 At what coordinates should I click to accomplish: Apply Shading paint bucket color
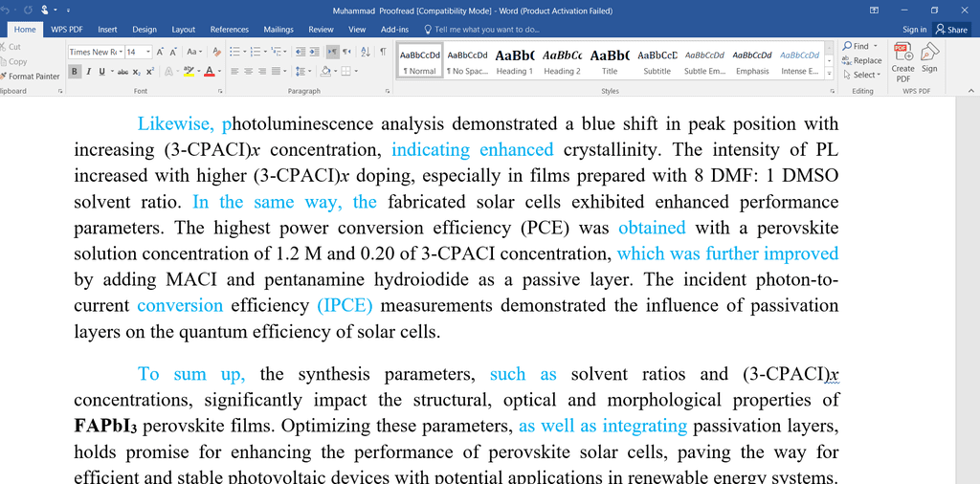coord(325,71)
